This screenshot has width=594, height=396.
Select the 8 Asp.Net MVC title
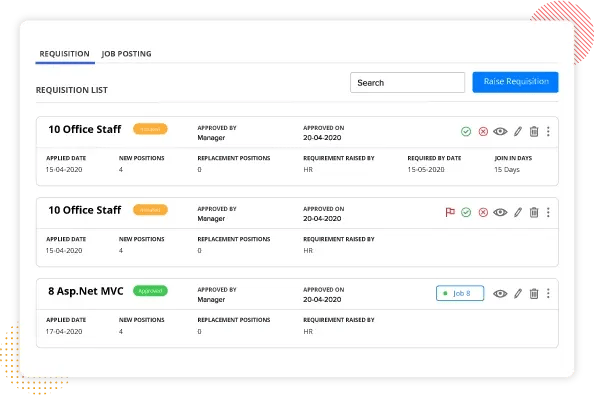tap(86, 291)
